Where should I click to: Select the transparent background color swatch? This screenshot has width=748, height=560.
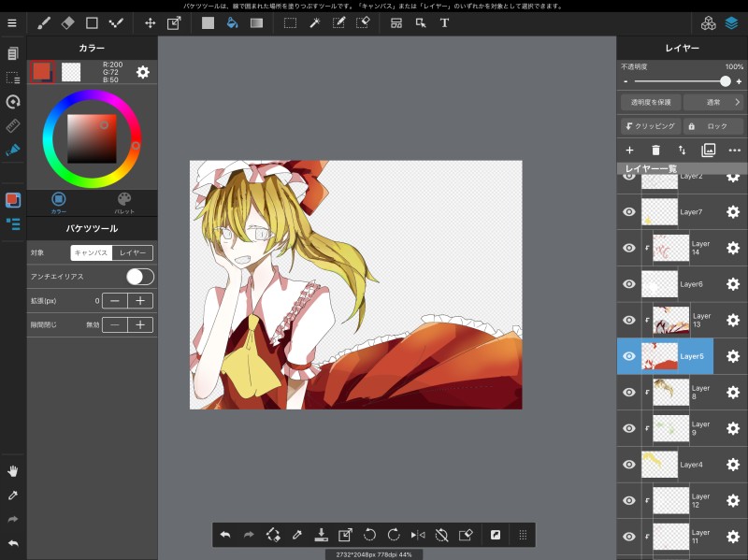[71, 72]
